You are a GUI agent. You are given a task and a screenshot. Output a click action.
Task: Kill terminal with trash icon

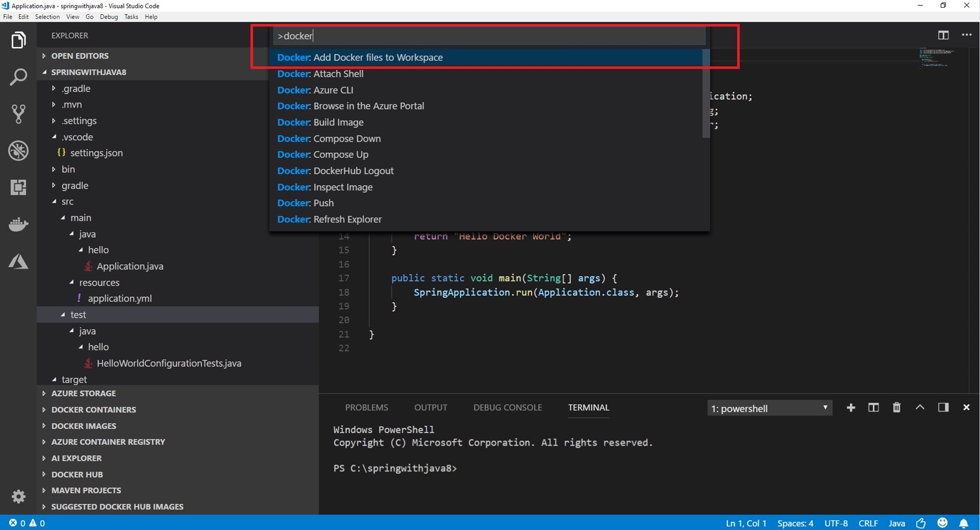(x=896, y=408)
